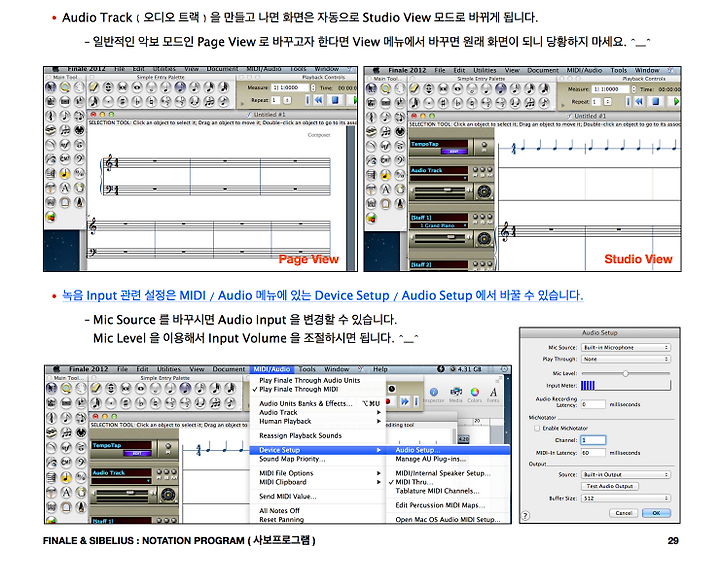Open the MIDI/Audio menu in the bottom screenshot
720x585 pixels.
271,369
